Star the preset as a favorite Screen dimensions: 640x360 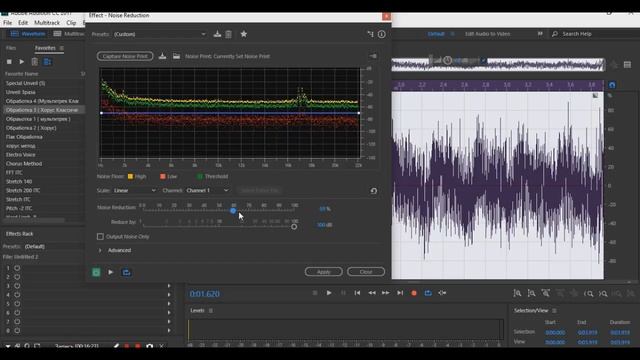[244, 34]
